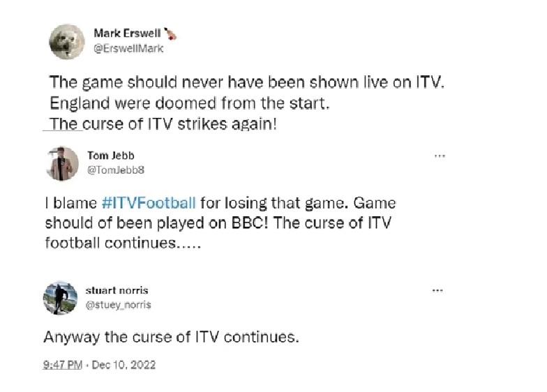Open more options on Tom Jebb's tweet
The height and width of the screenshot is (392, 547).
tap(440, 156)
